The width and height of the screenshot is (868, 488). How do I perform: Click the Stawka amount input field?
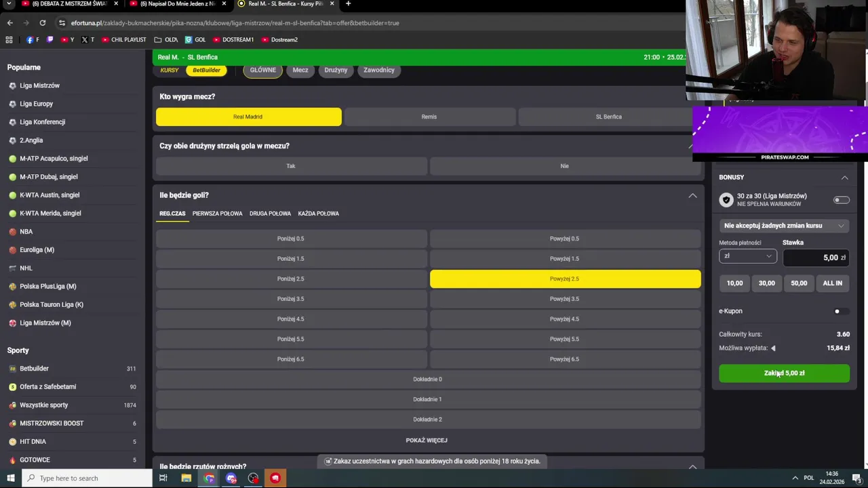816,258
